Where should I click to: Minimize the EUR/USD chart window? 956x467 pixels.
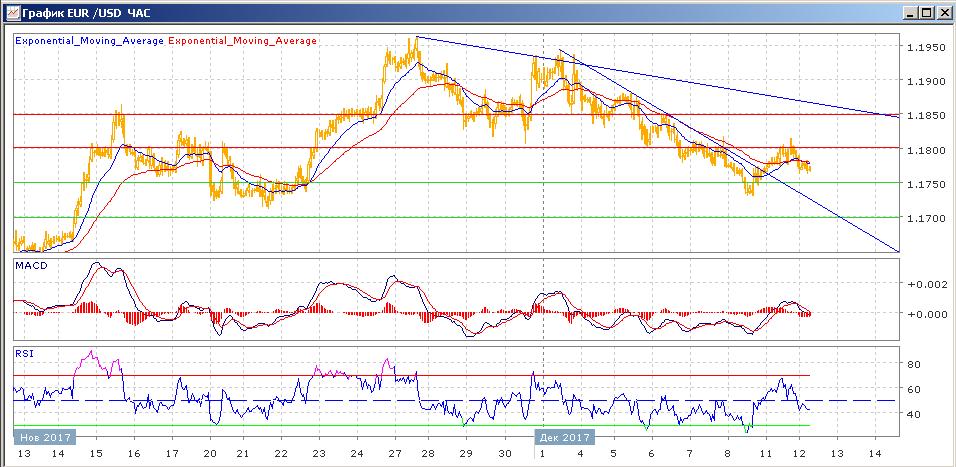(x=909, y=13)
